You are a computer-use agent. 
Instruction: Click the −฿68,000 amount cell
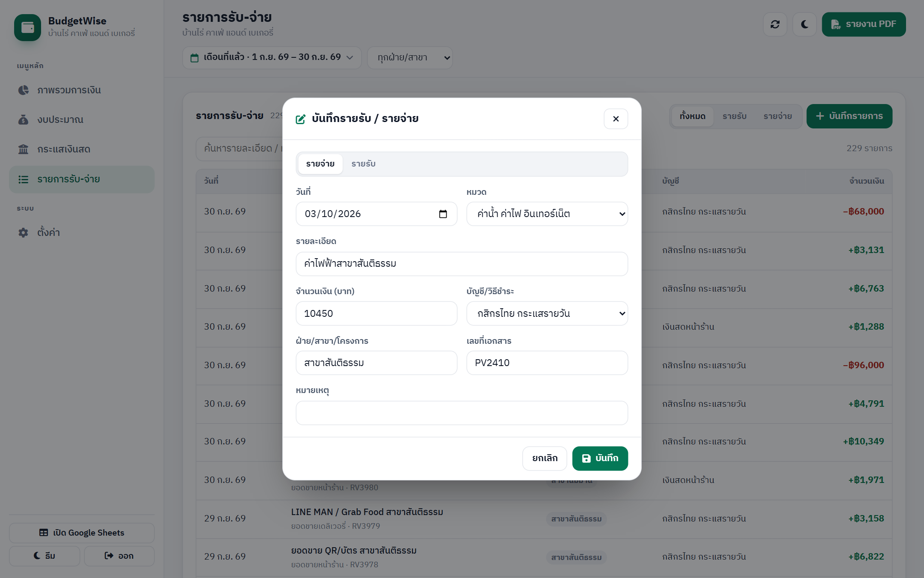coord(863,212)
